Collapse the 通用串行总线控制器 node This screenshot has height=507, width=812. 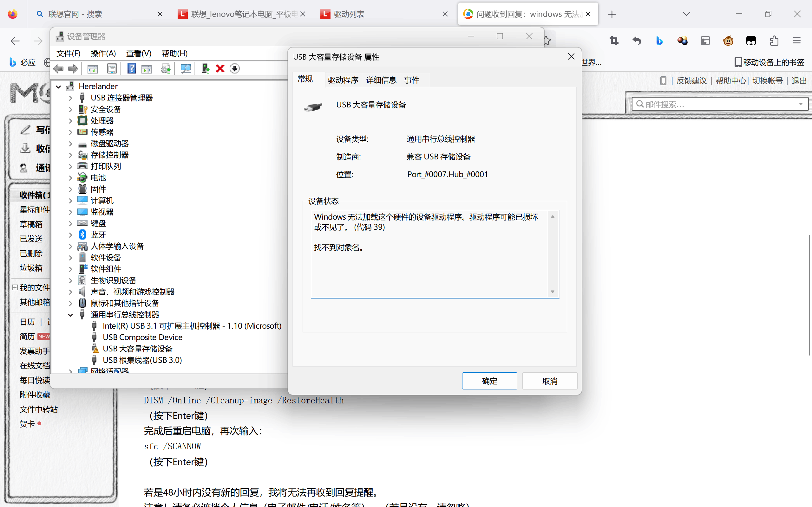pos(70,315)
